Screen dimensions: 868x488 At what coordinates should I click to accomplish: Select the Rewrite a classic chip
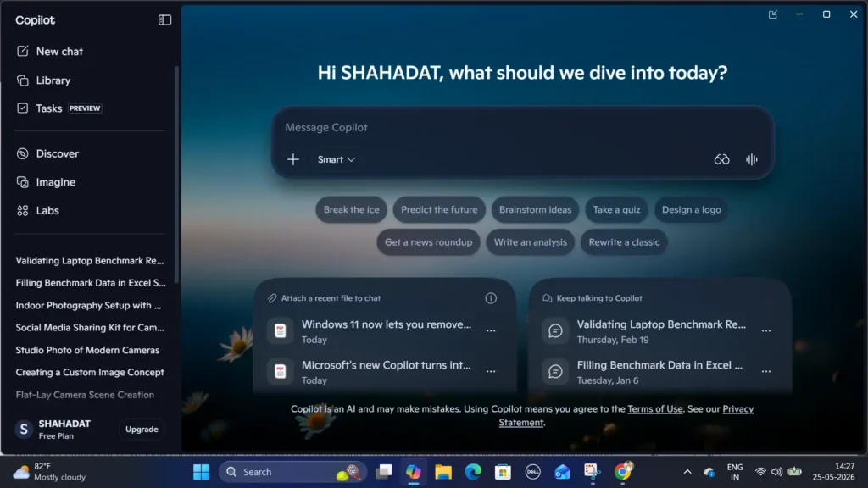624,242
